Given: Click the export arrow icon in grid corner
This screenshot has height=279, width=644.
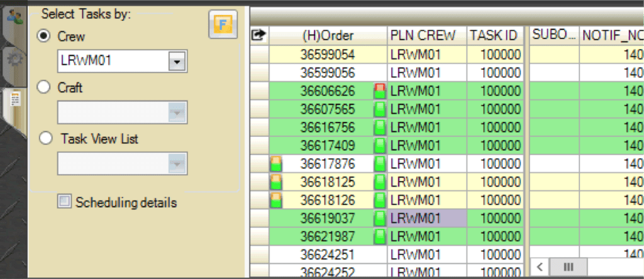Looking at the screenshot, I should point(257,36).
